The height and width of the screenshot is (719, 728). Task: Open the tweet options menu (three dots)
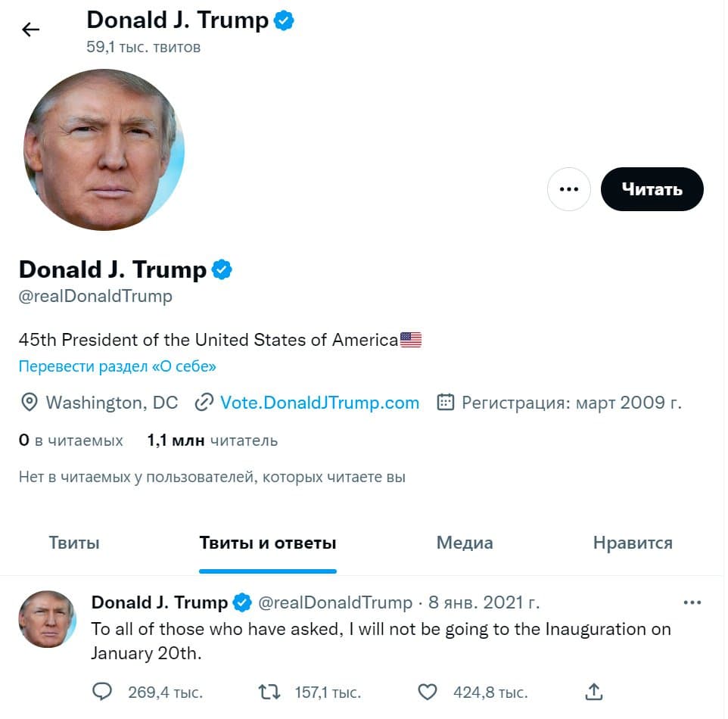pos(692,602)
